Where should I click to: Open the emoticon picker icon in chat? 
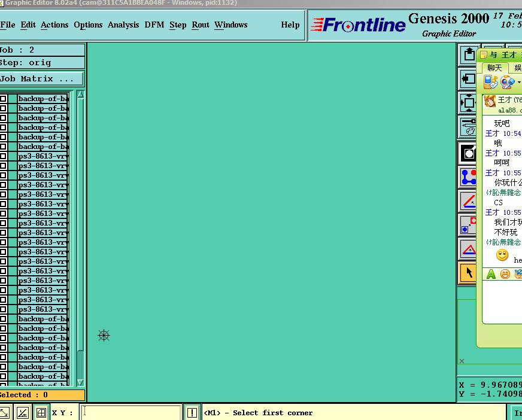pos(505,275)
